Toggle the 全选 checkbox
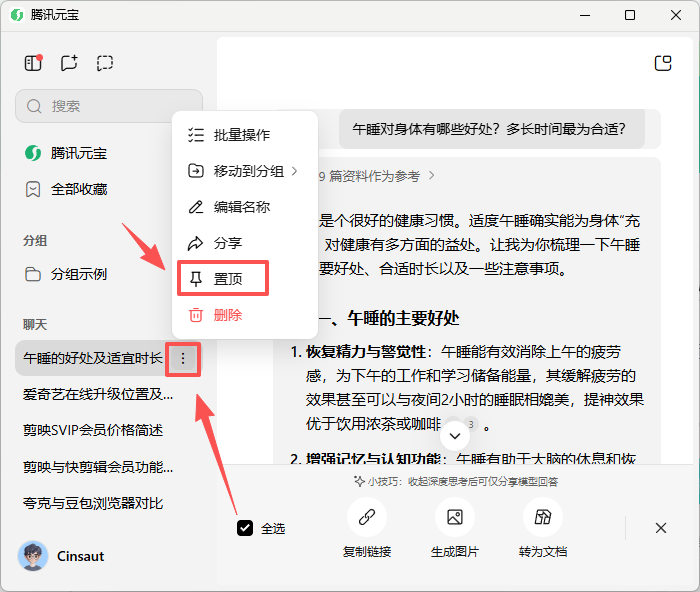Viewport: 700px width, 592px height. click(x=245, y=528)
